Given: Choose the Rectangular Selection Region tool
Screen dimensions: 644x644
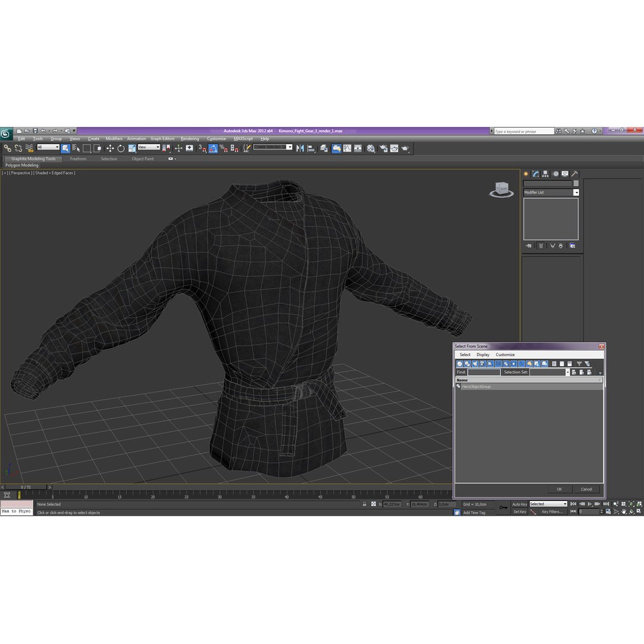Looking at the screenshot, I should point(86,148).
